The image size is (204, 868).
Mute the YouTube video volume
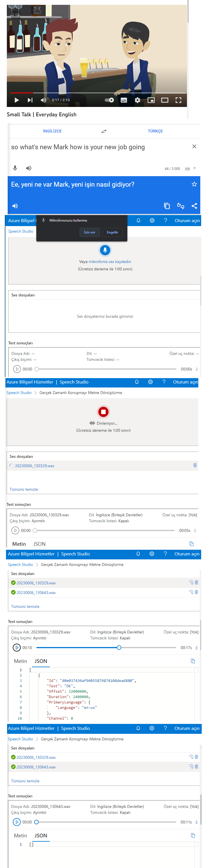tap(43, 100)
